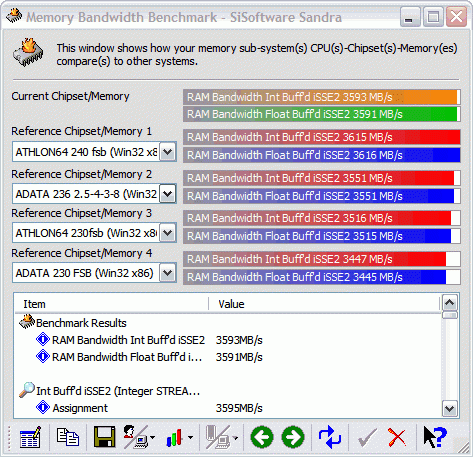The width and height of the screenshot is (473, 457).
Task: Open the dropdown arrow beside the bar chart icon
Action: 190,437
